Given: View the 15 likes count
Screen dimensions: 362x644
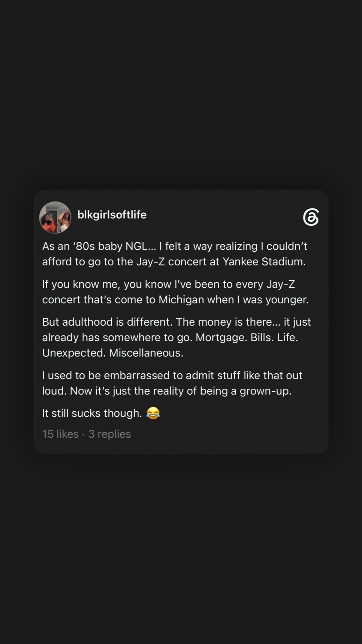Looking at the screenshot, I should coord(60,434).
